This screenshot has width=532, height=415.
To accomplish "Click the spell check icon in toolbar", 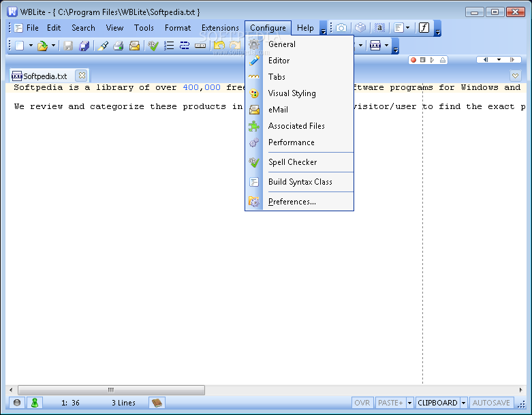I will 153,46.
